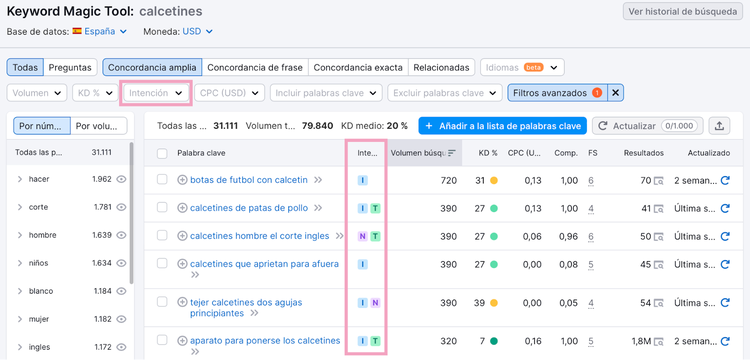Check tejer calcetines dos agujas principiantes row
The image size is (750, 360).
(162, 301)
